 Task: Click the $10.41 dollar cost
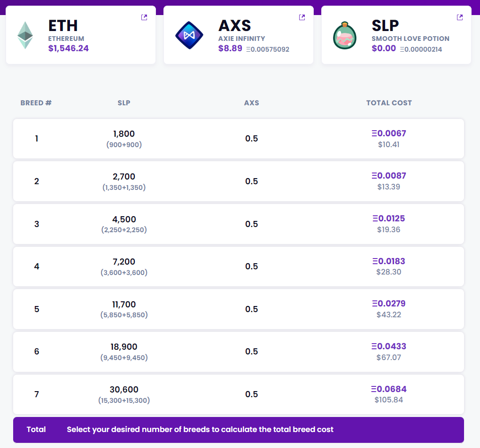click(389, 145)
